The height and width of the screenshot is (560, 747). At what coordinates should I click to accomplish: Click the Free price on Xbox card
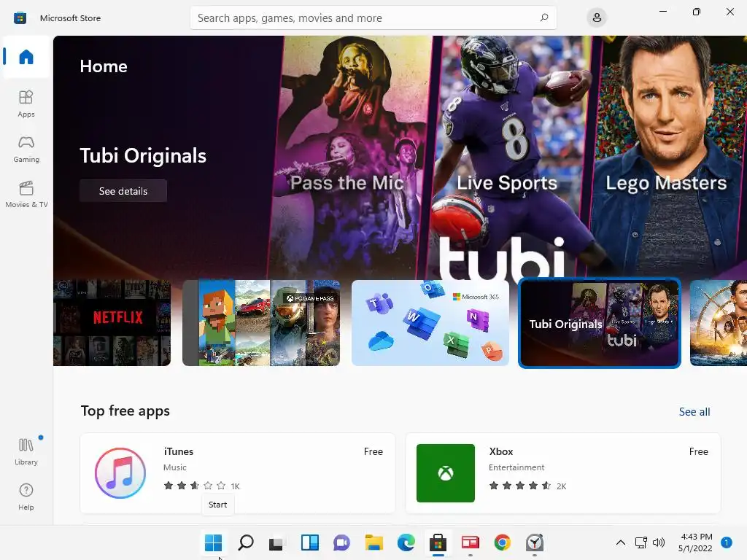(x=698, y=451)
